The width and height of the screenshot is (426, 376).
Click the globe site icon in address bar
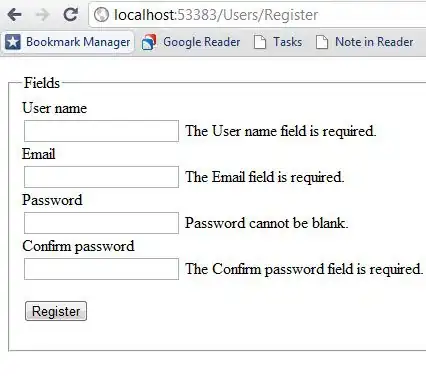tap(101, 15)
